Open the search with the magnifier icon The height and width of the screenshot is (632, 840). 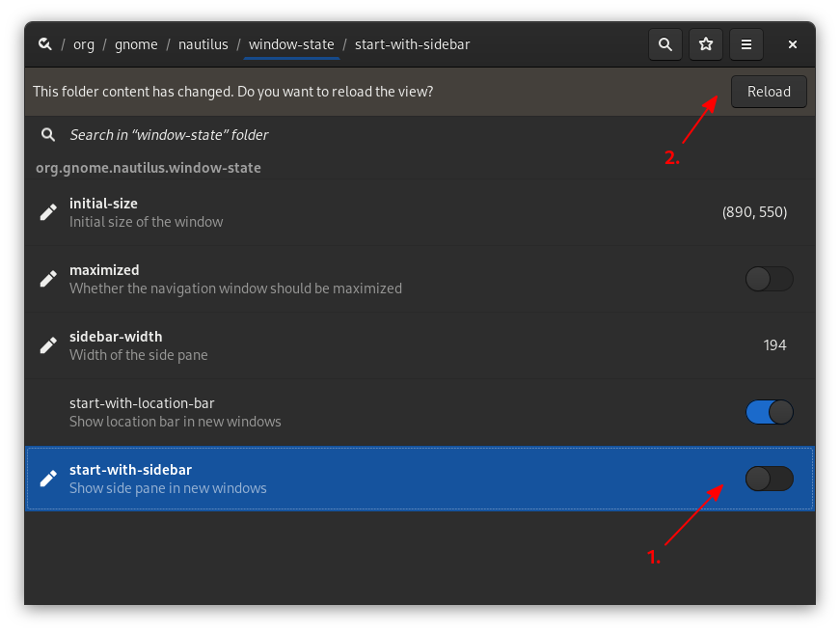664,43
